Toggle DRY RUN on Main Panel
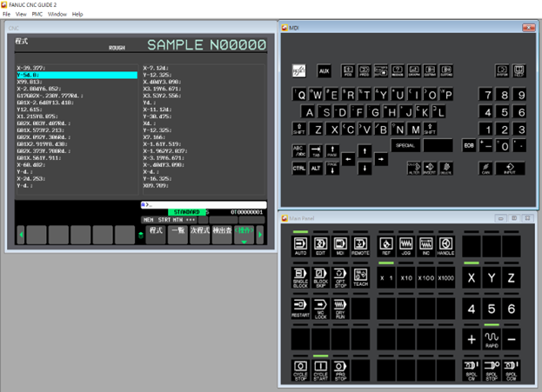This screenshot has width=542, height=392. (x=340, y=309)
